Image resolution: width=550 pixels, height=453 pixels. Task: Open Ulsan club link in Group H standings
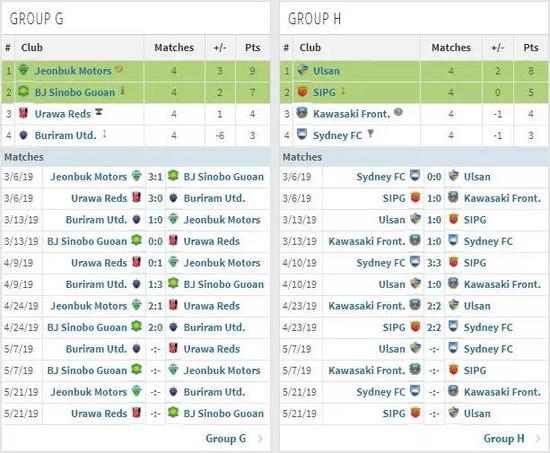[326, 71]
